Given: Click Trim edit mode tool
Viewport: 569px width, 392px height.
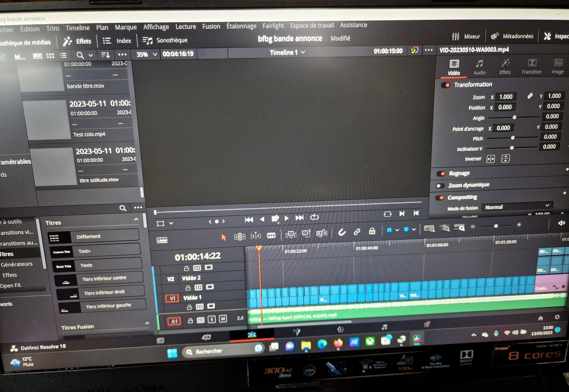Looking at the screenshot, I should pos(239,237).
